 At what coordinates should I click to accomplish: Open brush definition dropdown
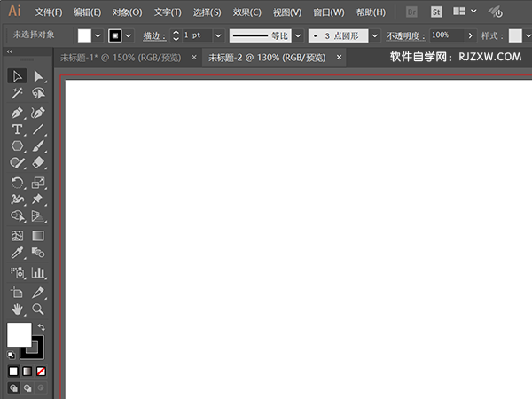pyautogui.click(x=374, y=35)
